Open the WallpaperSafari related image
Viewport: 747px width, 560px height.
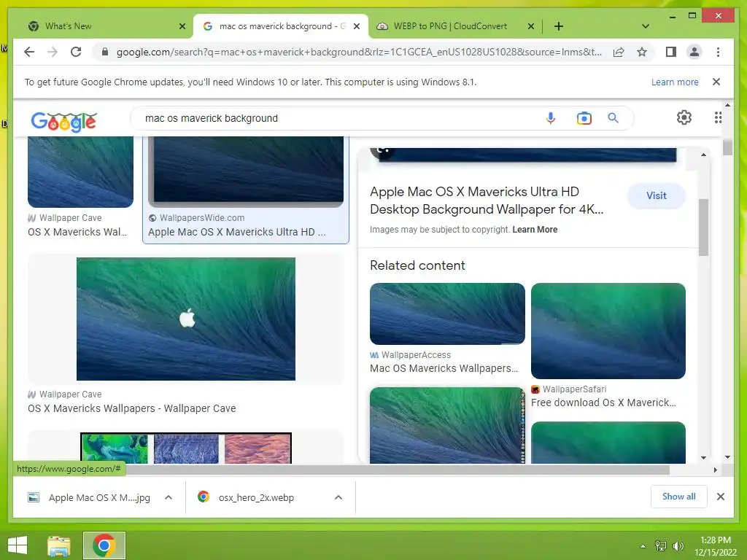608,331
